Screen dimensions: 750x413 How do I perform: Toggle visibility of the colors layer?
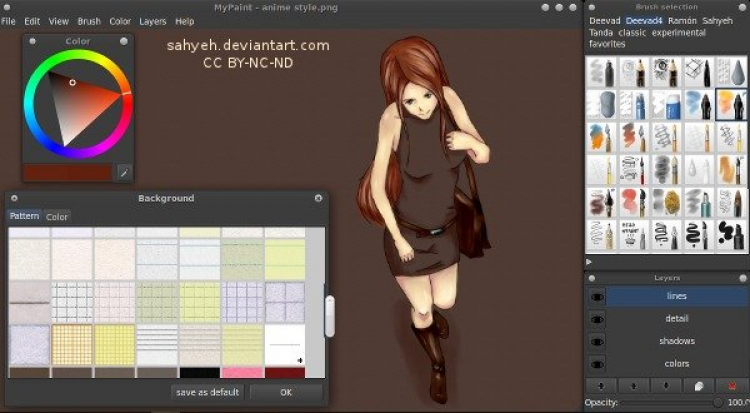596,364
